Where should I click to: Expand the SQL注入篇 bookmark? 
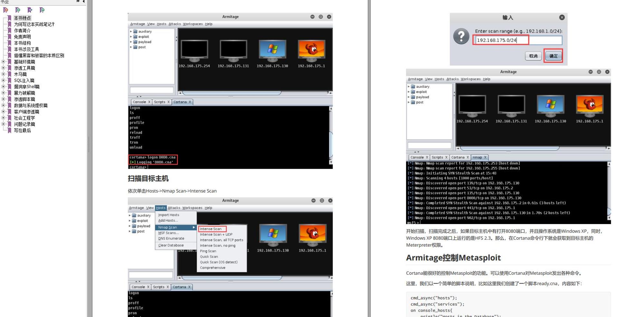pos(3,80)
